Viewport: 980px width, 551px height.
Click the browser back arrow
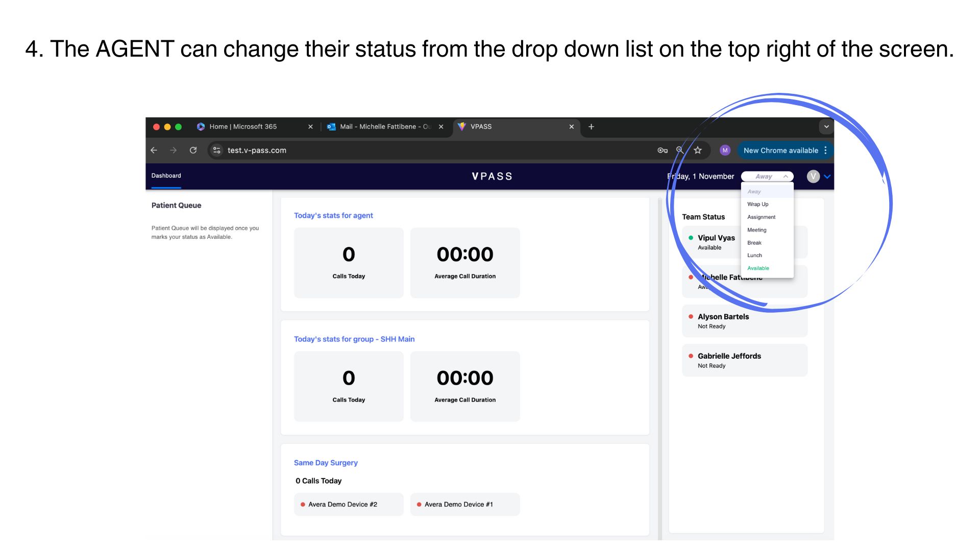(x=154, y=150)
